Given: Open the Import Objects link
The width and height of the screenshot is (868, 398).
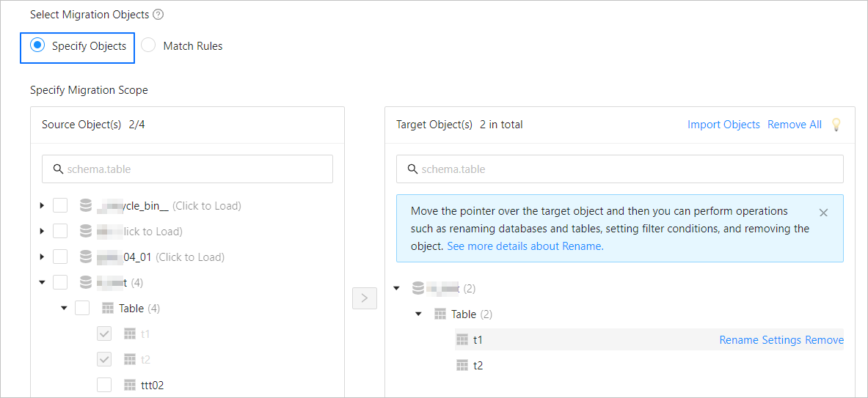Looking at the screenshot, I should coord(723,125).
